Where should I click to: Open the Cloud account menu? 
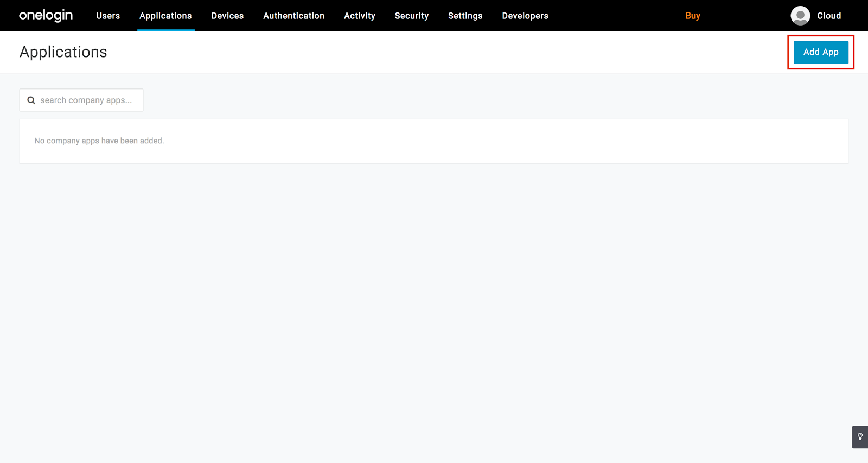pos(828,16)
